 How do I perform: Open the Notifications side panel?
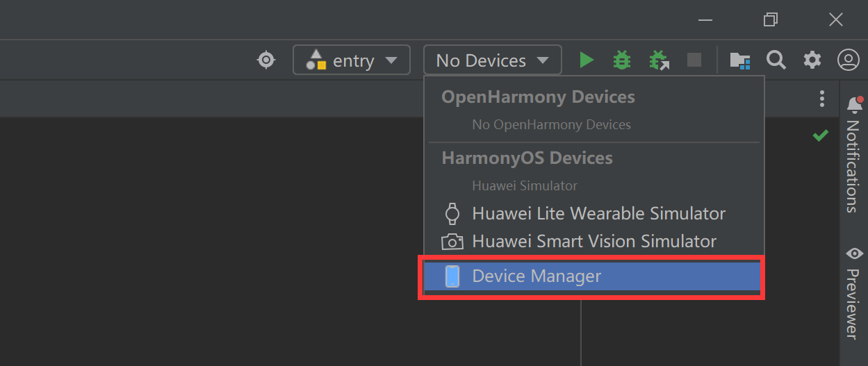853,155
